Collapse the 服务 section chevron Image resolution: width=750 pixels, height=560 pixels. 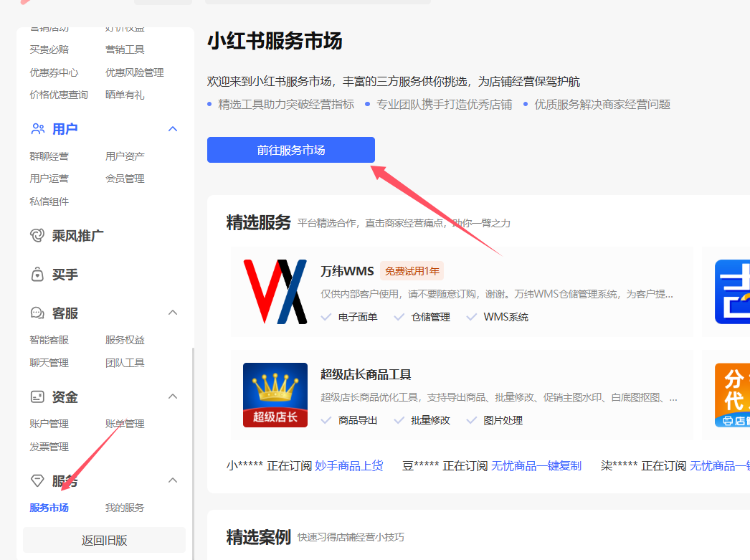[x=173, y=480]
